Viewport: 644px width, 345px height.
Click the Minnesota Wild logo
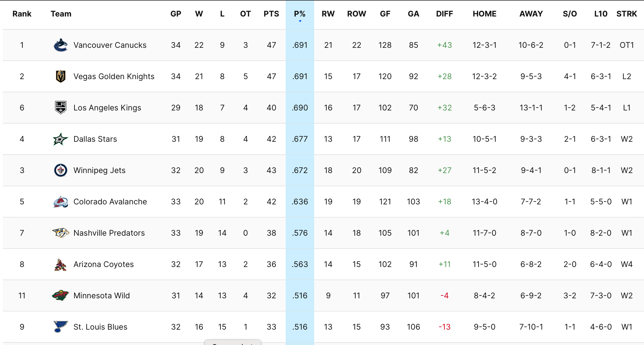click(x=60, y=296)
